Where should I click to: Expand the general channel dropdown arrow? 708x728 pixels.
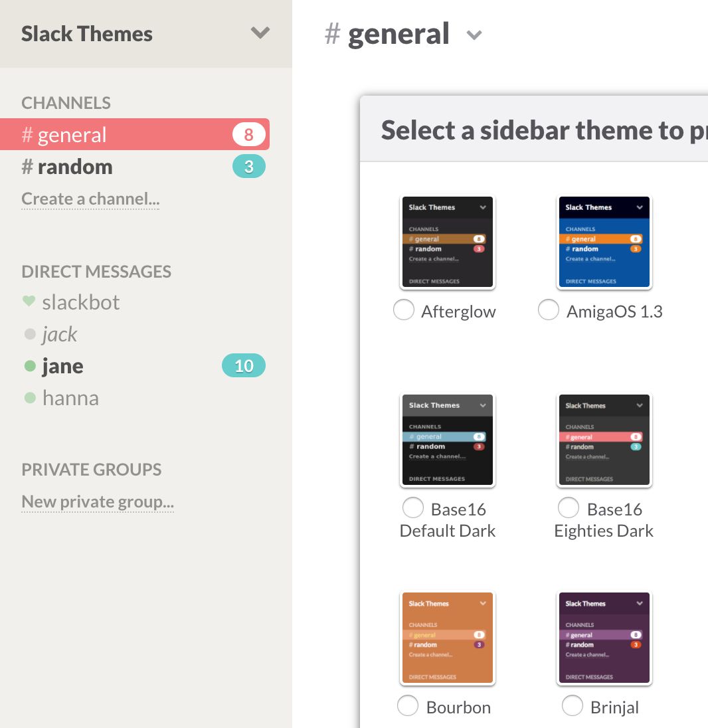tap(474, 35)
